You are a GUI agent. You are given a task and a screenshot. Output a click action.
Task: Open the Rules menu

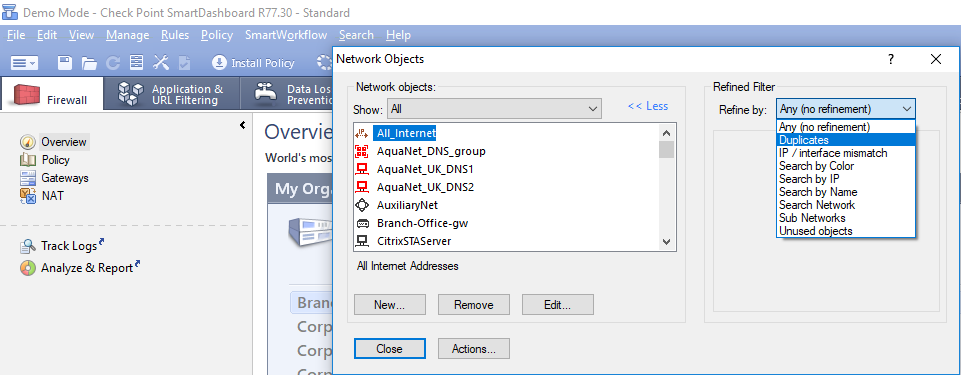pyautogui.click(x=175, y=35)
